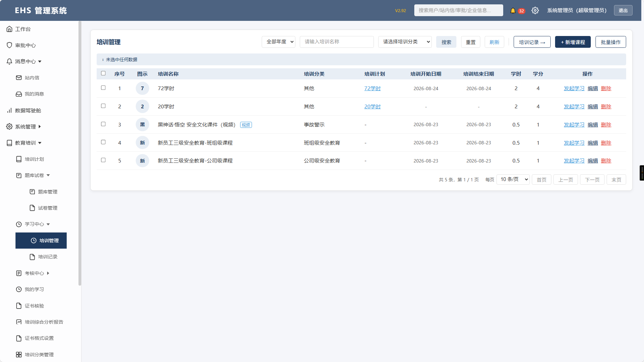Click the 培训计划 book icon

[19, 159]
